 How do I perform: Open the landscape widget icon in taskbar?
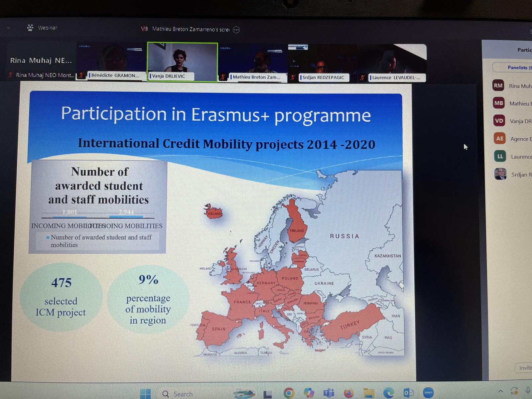tap(244, 394)
